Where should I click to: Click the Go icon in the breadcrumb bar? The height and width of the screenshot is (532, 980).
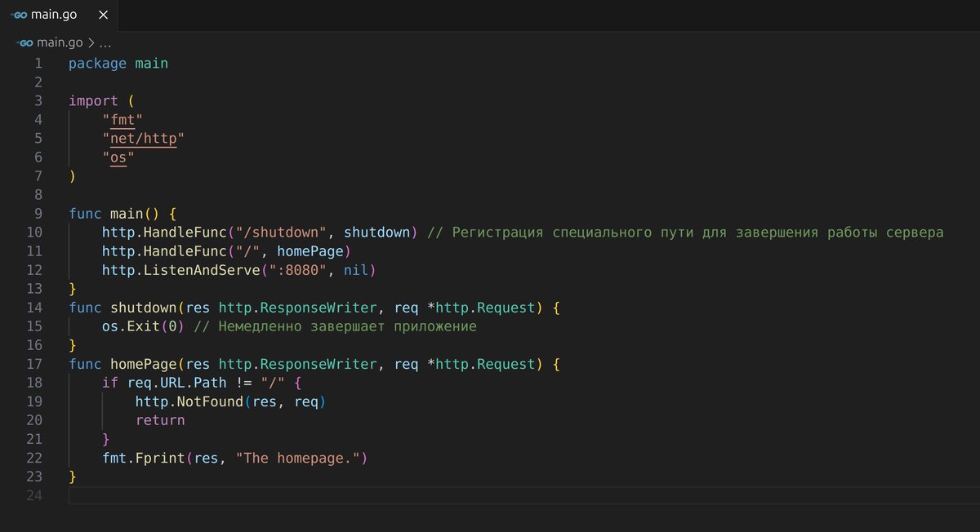(24, 43)
